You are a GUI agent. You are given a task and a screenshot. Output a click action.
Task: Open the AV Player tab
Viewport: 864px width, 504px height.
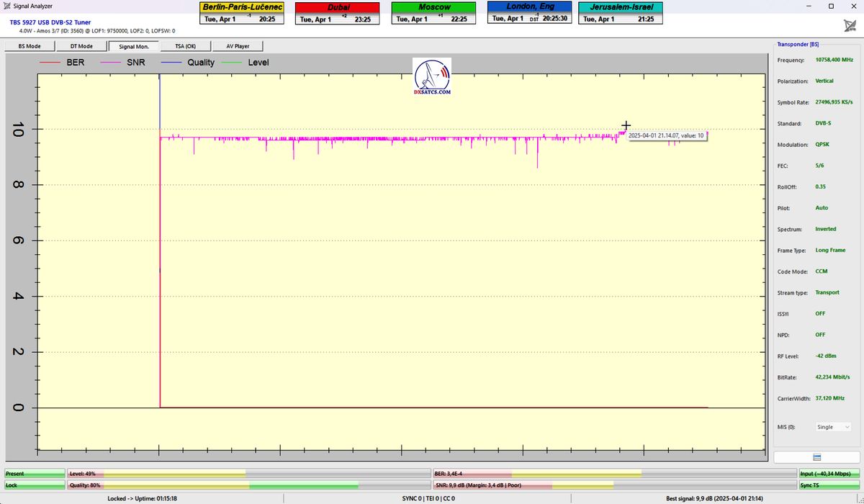(x=238, y=46)
